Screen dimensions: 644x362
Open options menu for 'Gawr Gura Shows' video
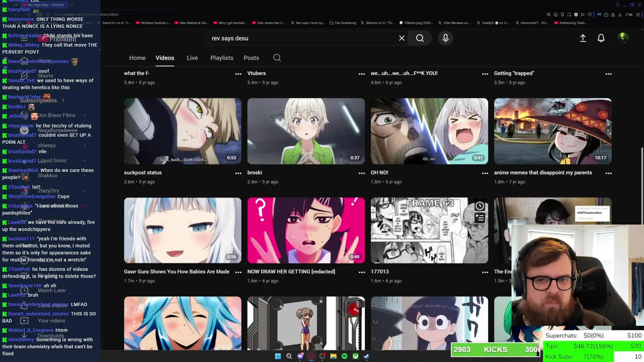click(x=238, y=272)
